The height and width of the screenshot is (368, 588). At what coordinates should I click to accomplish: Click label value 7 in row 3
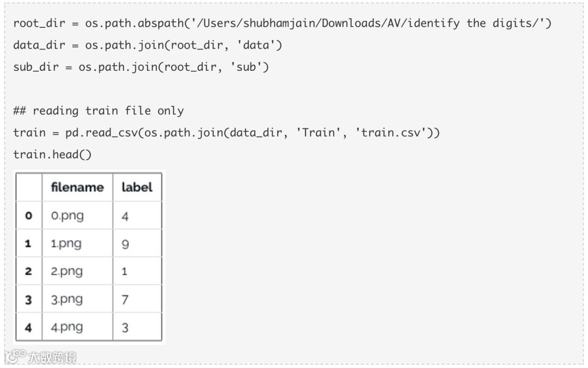pyautogui.click(x=125, y=299)
